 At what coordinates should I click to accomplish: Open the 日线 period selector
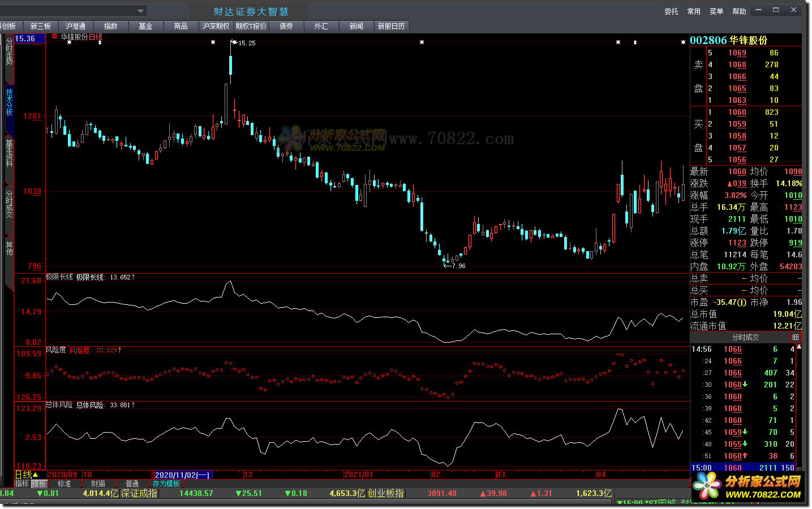click(26, 475)
